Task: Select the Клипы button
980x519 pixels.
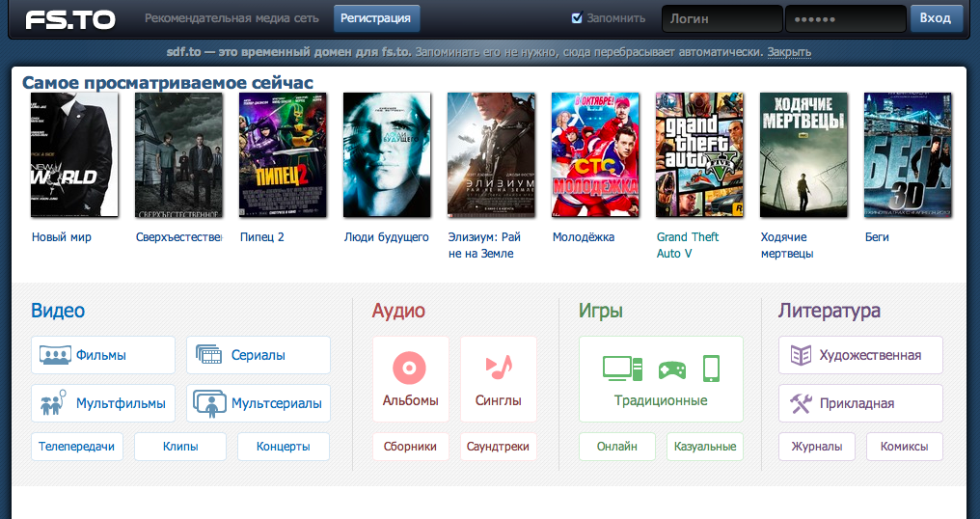Action: 180,447
